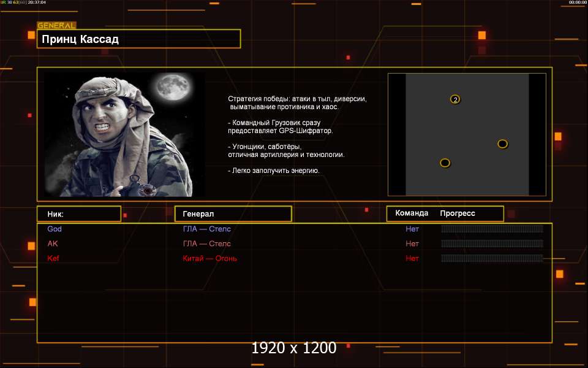Image resolution: width=588 pixels, height=368 pixels.
Task: Click "Китай — Огонь" general entry
Action: click(209, 259)
